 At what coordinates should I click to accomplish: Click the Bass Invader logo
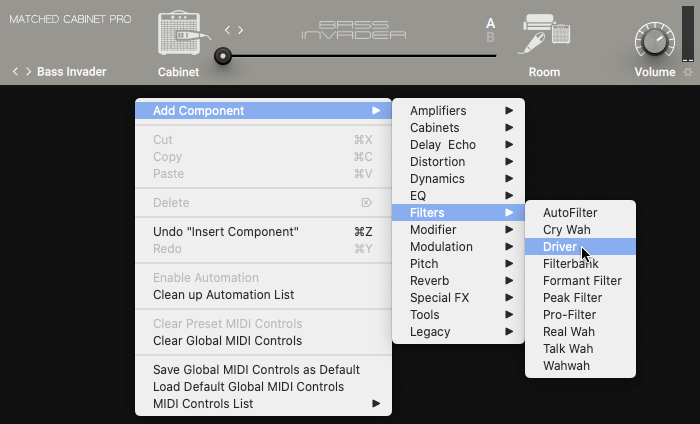[354, 30]
